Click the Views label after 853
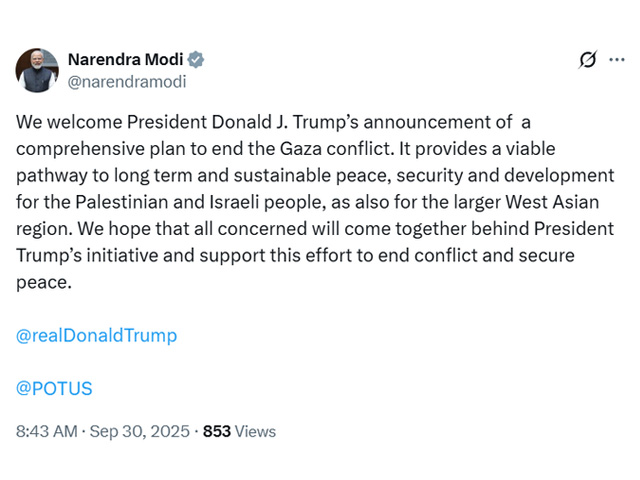Screen dimensions: 640x480 click(x=256, y=432)
